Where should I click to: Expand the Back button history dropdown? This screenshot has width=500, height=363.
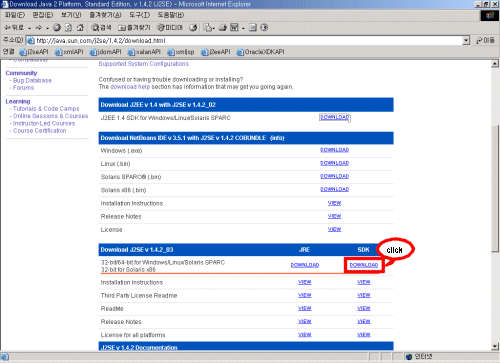point(29,28)
